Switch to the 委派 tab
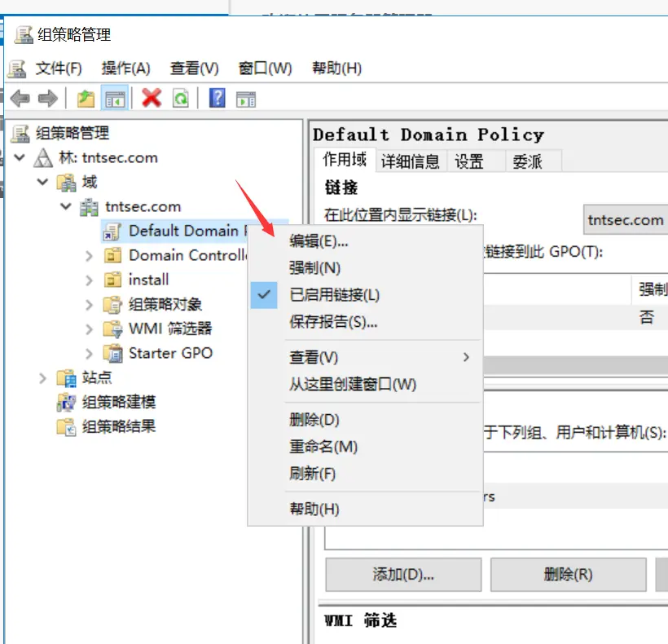668x644 pixels. click(x=534, y=161)
